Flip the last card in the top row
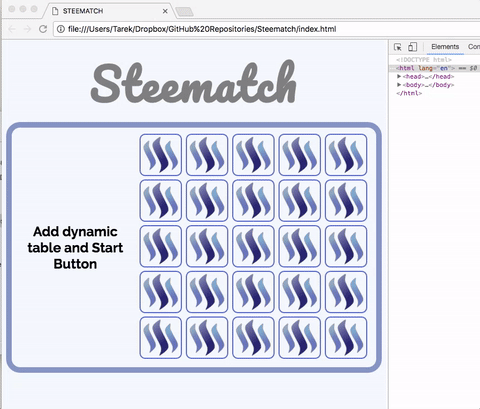Viewport: 480px width, 409px height. coord(346,155)
